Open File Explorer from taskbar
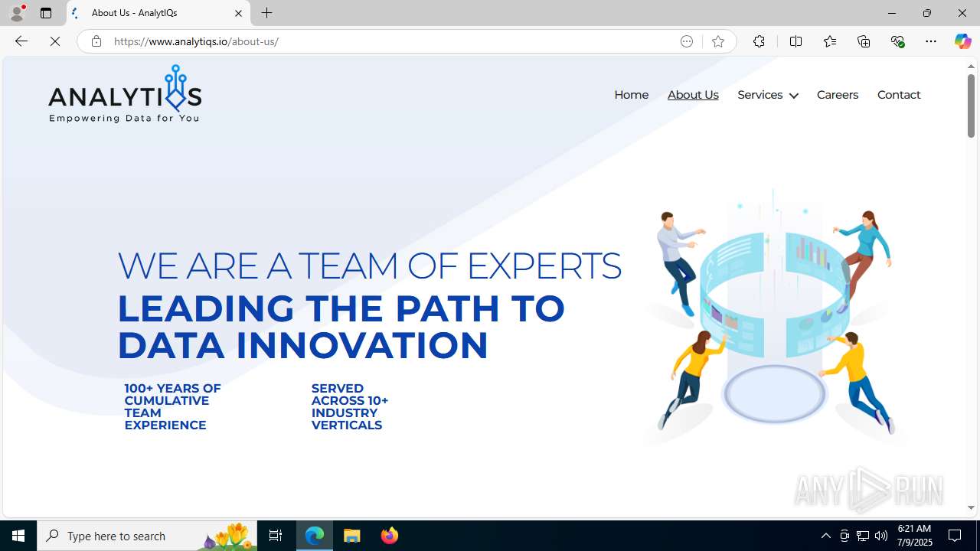The image size is (980, 551). click(x=352, y=536)
